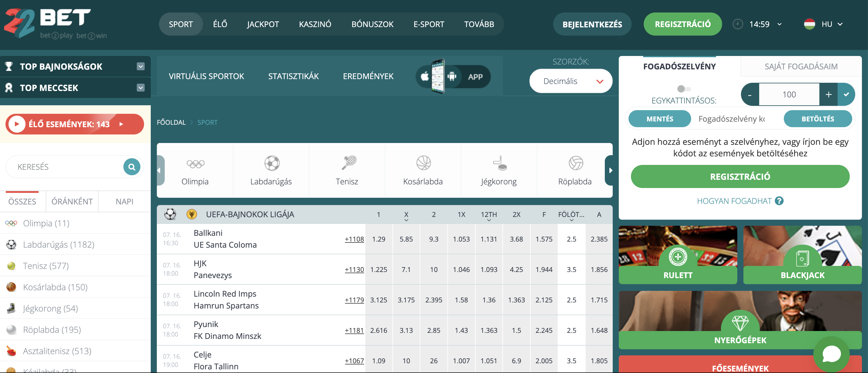Click the BEJELENTKEZÉS button
Screen dimensions: 868x373
(x=592, y=24)
